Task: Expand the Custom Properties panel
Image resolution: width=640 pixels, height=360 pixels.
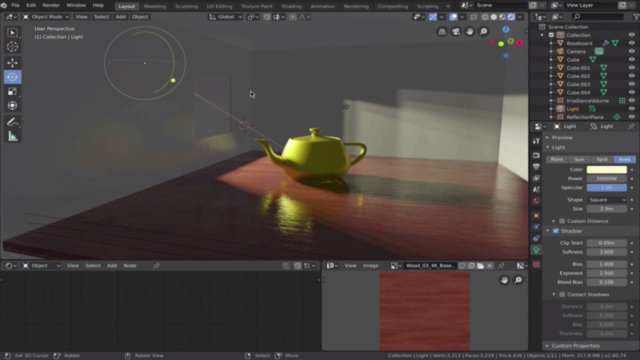Action: (576, 346)
